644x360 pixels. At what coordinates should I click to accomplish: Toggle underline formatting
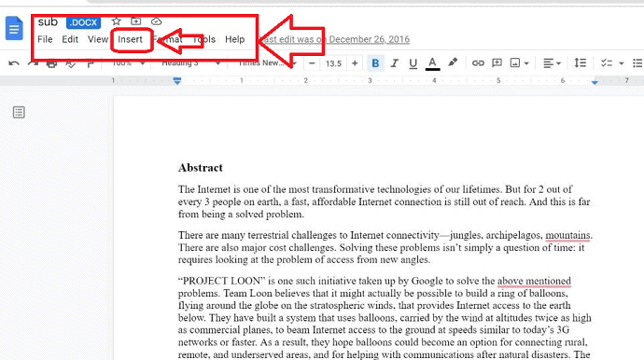[x=413, y=63]
